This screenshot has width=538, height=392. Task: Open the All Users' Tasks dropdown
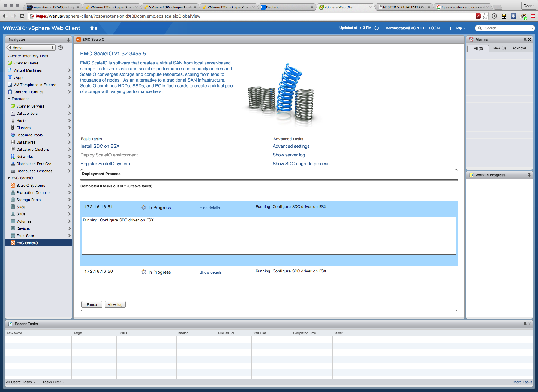[x=21, y=382]
